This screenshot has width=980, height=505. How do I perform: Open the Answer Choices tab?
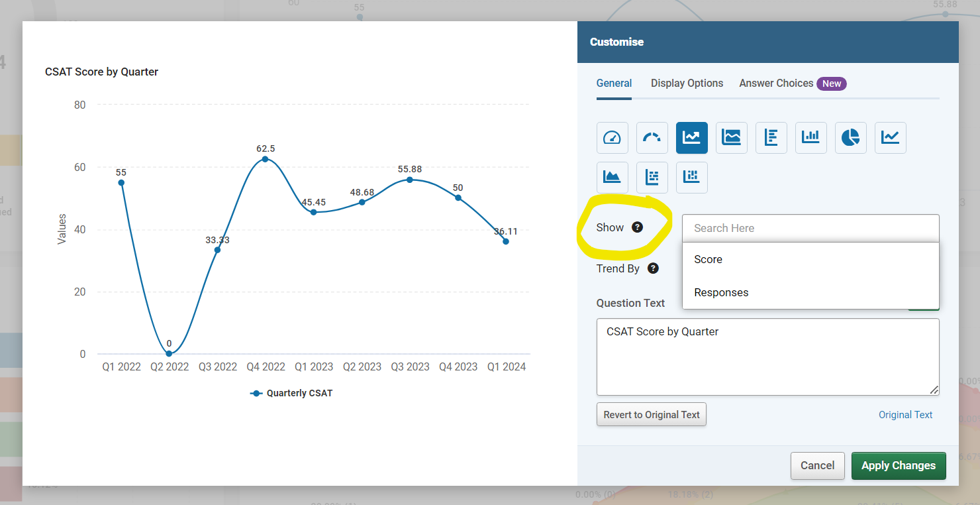776,83
